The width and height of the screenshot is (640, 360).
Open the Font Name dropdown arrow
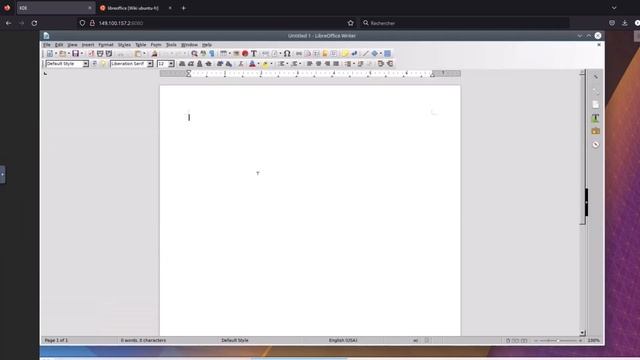[x=150, y=64]
